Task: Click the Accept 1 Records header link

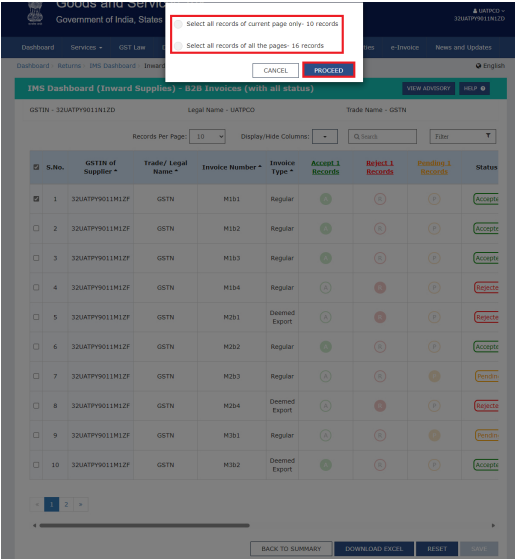Action: click(325, 167)
